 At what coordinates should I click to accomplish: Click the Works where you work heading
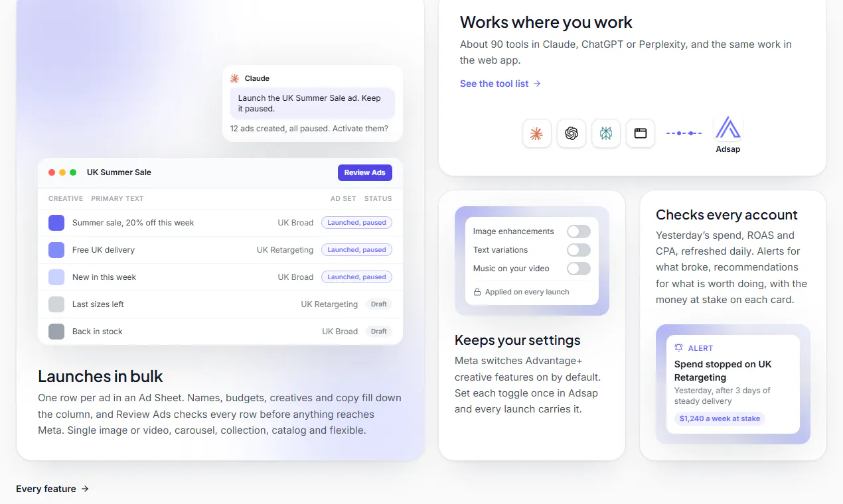pos(546,22)
